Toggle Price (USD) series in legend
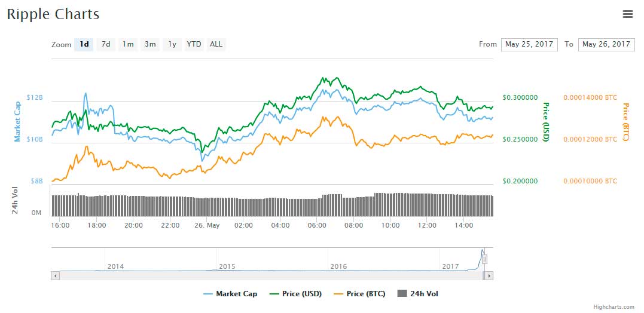The height and width of the screenshot is (313, 644). click(x=295, y=294)
